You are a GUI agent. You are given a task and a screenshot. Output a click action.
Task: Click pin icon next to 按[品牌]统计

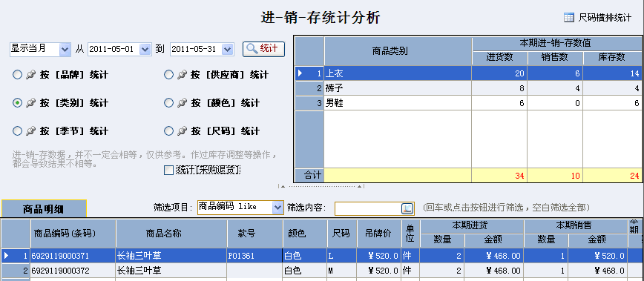pos(30,75)
